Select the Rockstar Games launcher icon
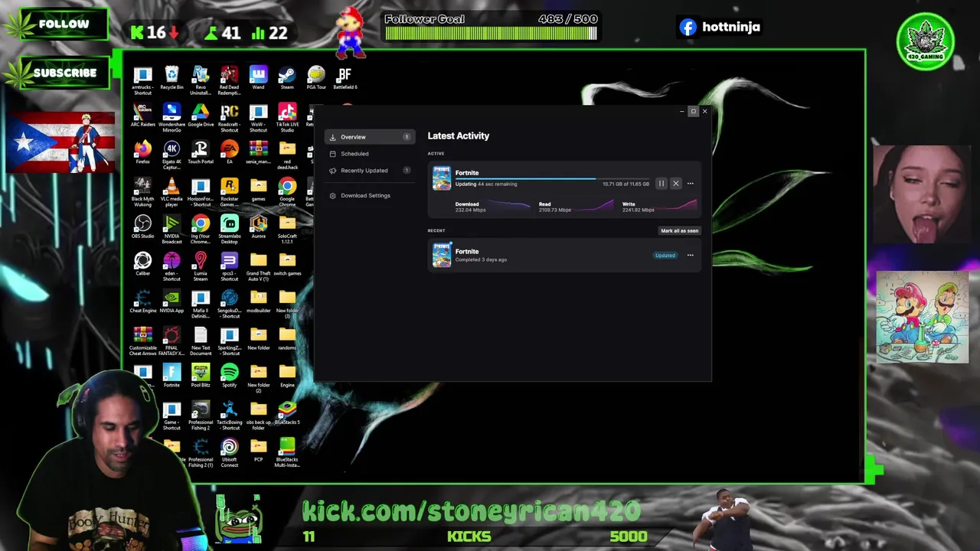 point(230,192)
